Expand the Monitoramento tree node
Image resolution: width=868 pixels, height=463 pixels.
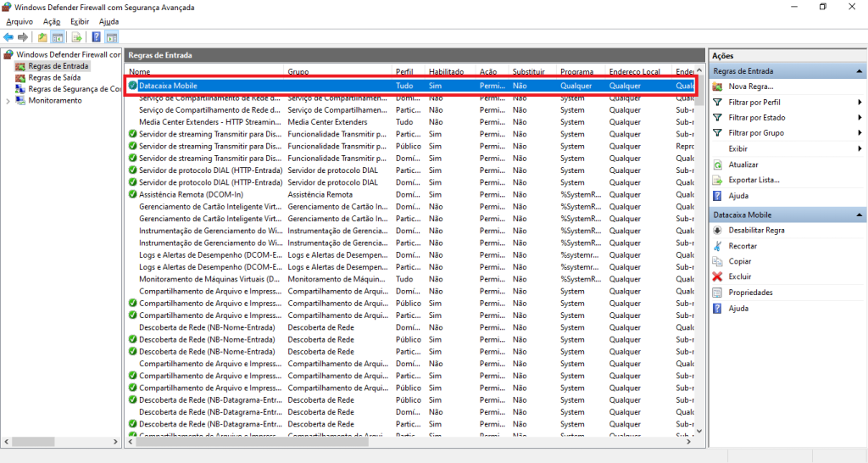coord(8,101)
